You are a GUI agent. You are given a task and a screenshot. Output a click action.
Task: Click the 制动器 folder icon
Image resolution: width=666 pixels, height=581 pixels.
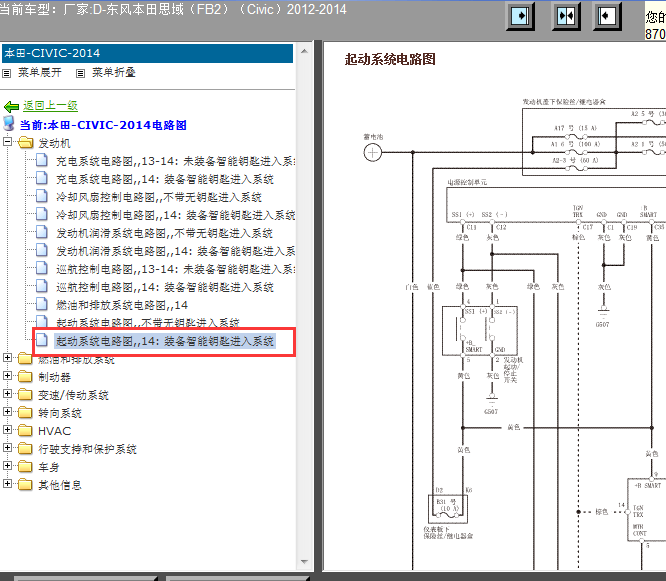[x=25, y=376]
